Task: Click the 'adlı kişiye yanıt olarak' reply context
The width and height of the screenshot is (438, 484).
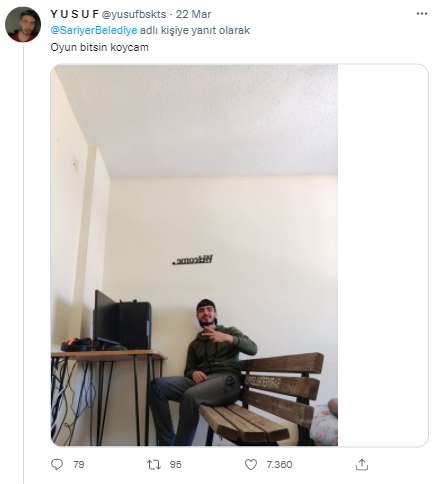Action: pos(195,30)
